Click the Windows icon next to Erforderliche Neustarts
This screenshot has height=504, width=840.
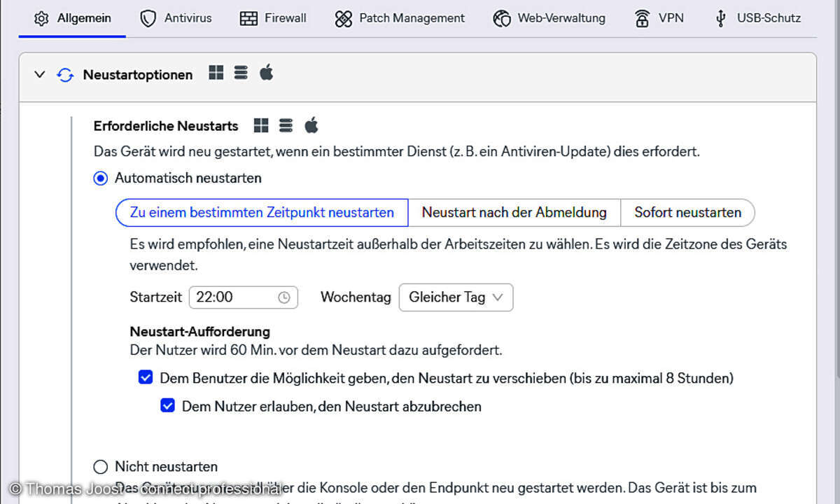point(260,125)
